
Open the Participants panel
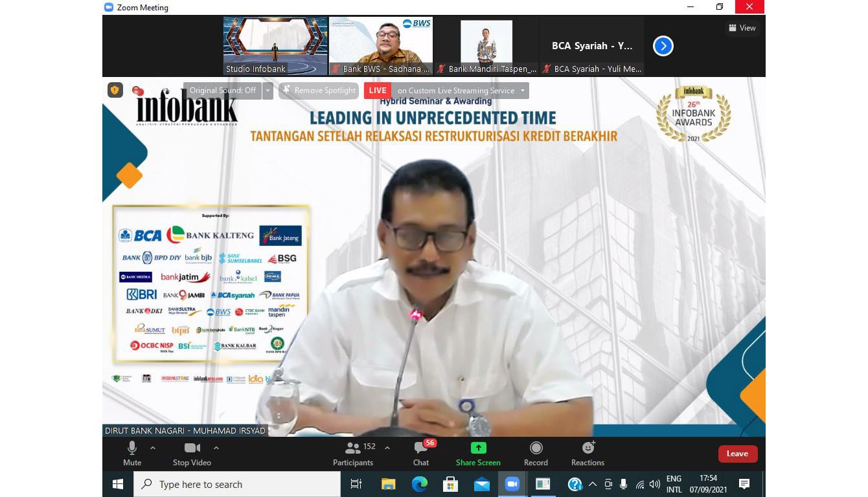pyautogui.click(x=353, y=452)
